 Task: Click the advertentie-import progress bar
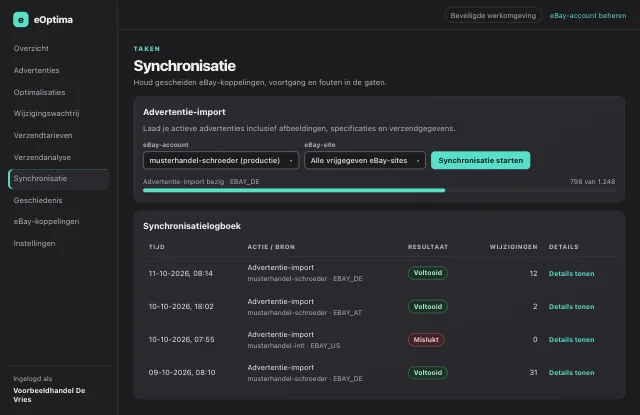pos(379,191)
